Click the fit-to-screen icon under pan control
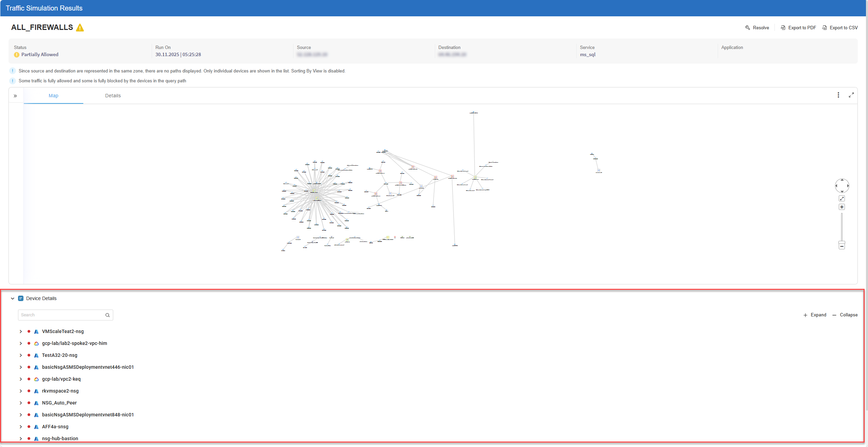This screenshot has width=868, height=447. point(841,198)
